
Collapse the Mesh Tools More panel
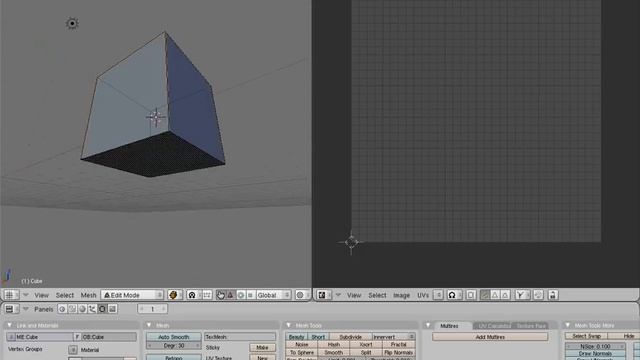(x=567, y=325)
